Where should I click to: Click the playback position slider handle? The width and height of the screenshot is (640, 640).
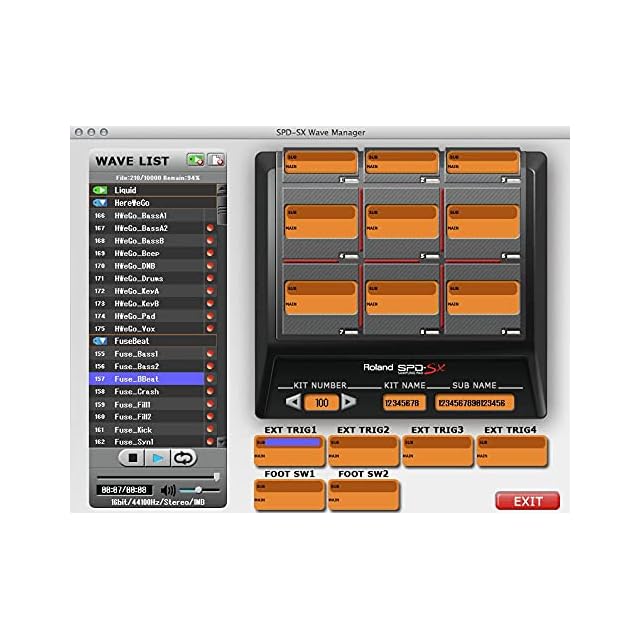tap(217, 476)
